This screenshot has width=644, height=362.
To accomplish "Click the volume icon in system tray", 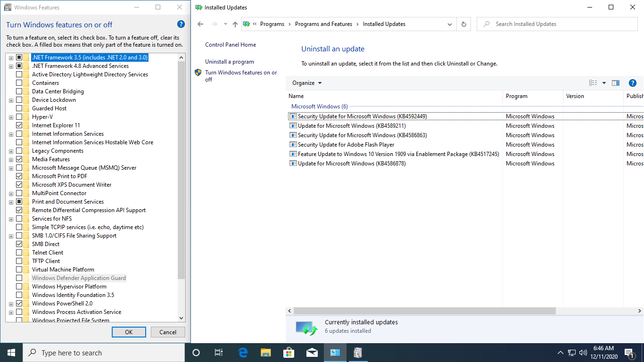I will tap(583, 353).
